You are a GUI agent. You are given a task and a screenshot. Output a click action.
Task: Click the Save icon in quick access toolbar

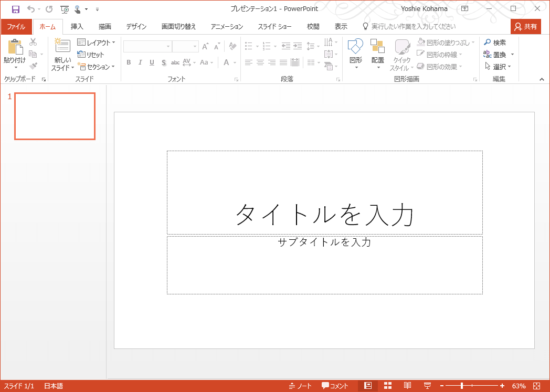(x=16, y=9)
